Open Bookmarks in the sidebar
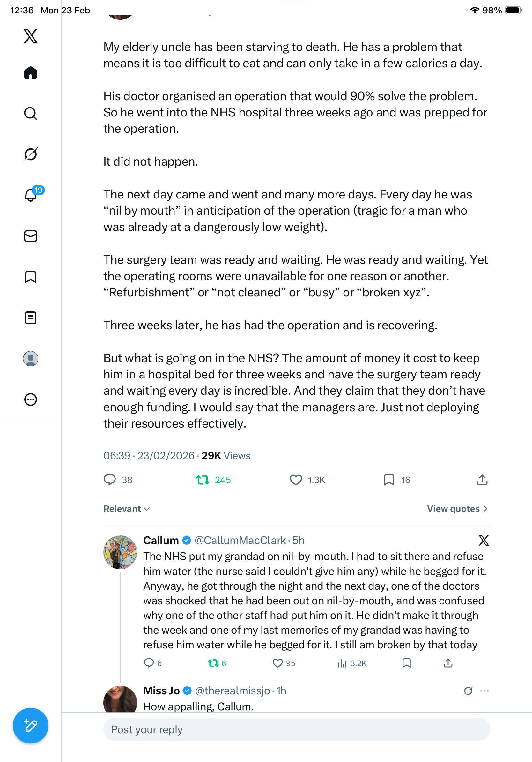Viewport: 532px width, 762px height. coord(31,277)
